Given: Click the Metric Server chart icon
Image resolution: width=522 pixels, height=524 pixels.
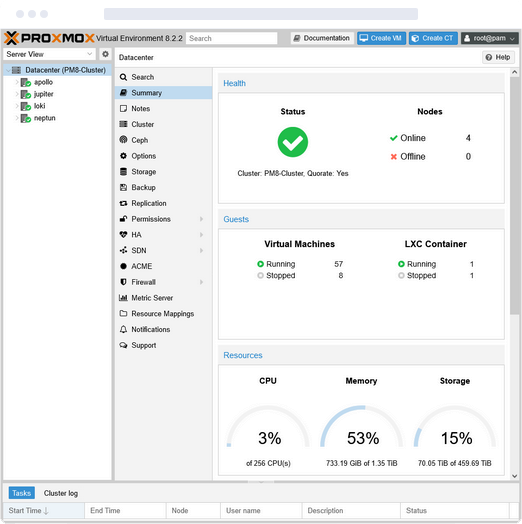Looking at the screenshot, I should (123, 298).
